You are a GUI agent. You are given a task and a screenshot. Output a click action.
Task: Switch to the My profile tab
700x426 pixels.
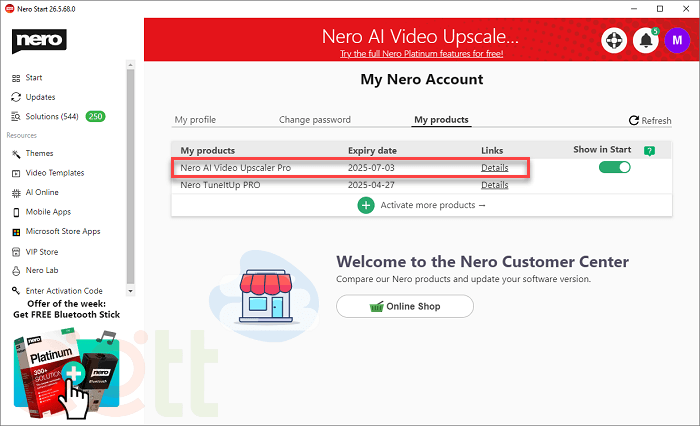(195, 120)
